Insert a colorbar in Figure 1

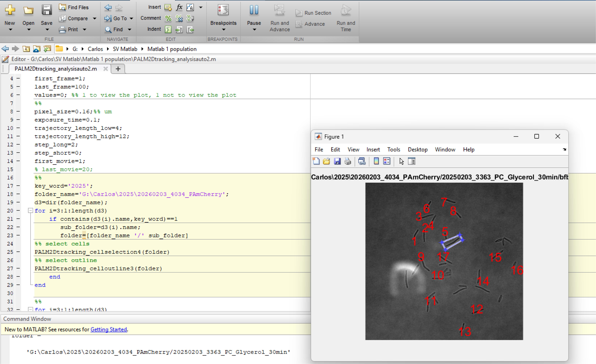point(376,161)
